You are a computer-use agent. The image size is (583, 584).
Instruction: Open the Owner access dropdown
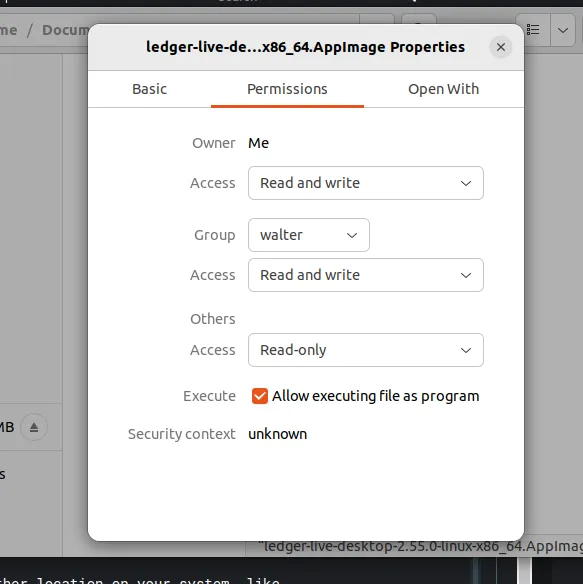366,183
